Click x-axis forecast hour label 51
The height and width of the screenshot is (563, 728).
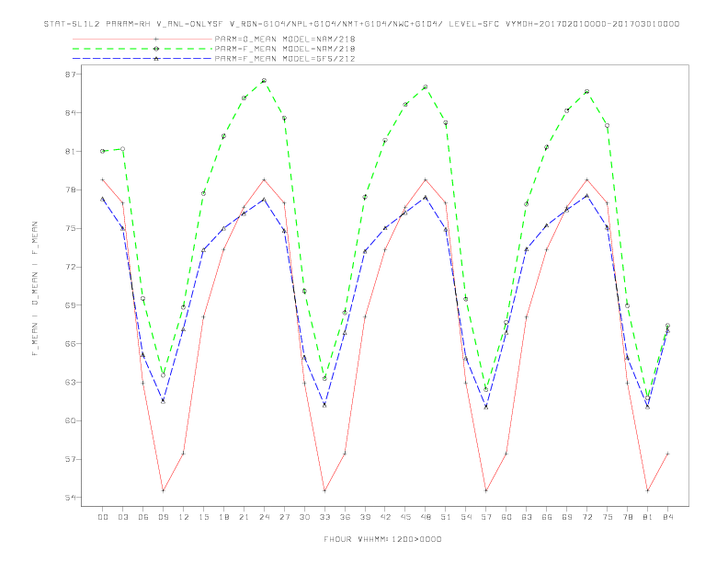[446, 517]
